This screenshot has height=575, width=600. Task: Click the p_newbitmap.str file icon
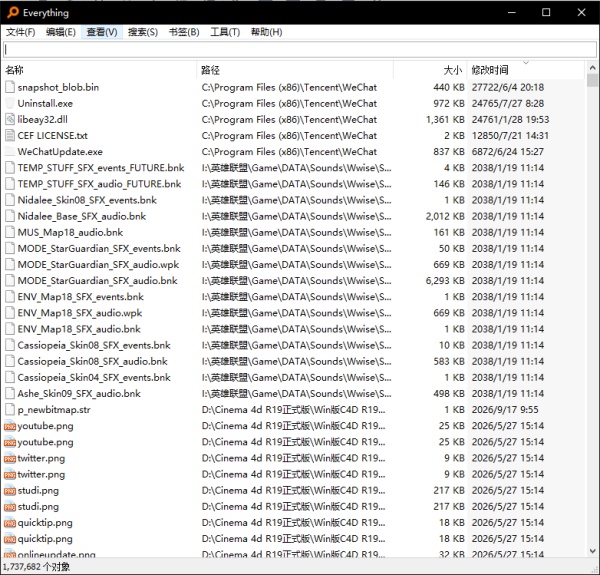10,410
